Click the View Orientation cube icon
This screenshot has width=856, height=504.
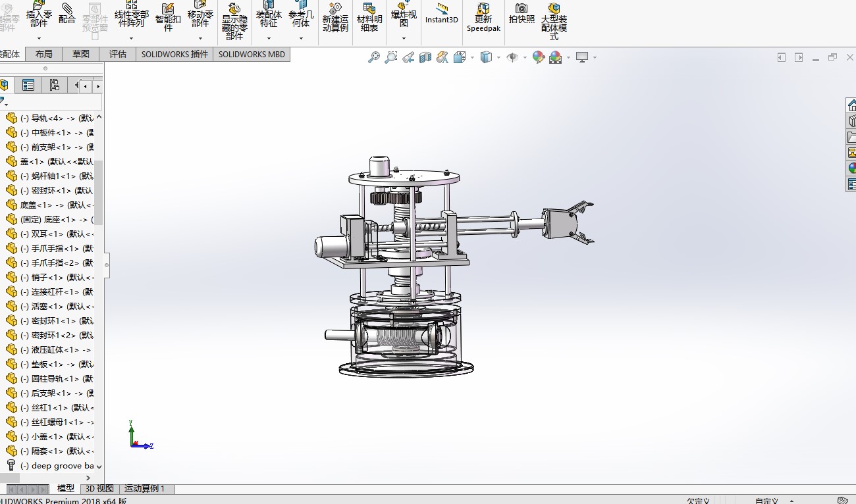coord(460,57)
